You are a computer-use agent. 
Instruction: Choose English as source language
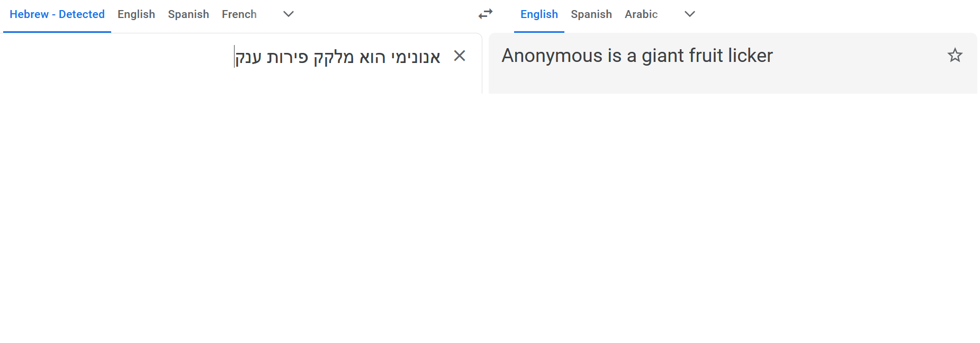coord(136,14)
